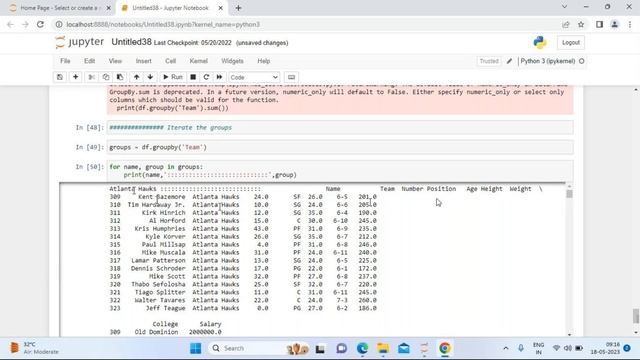The width and height of the screenshot is (640, 360).
Task: Rename notebook title Untitled38
Action: coord(131,42)
